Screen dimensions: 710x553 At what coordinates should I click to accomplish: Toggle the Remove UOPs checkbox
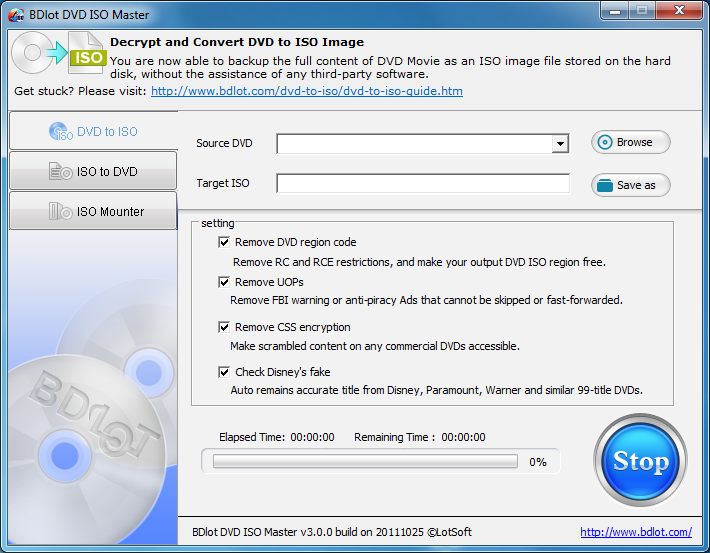coord(224,282)
